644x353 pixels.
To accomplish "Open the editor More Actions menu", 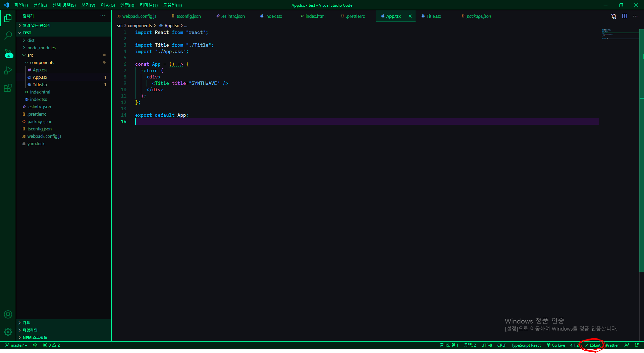I will pos(635,16).
